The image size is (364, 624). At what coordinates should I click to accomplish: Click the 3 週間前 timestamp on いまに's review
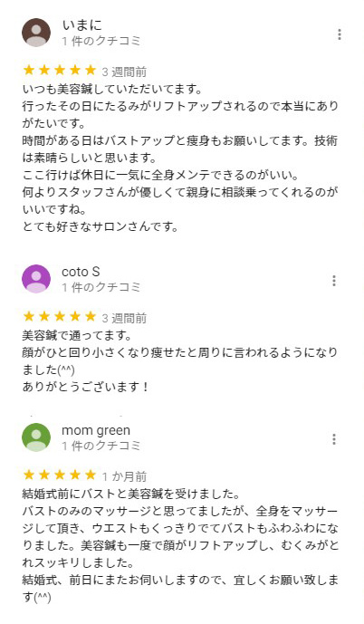tap(124, 72)
